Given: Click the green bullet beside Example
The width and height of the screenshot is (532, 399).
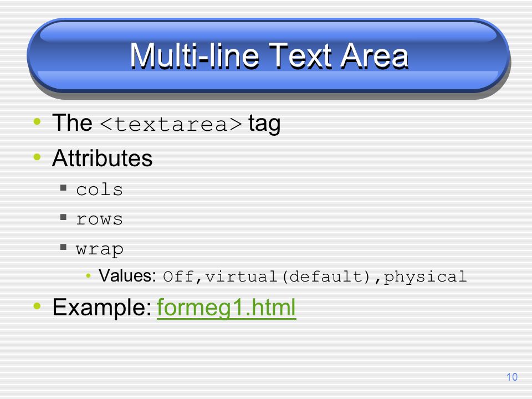Looking at the screenshot, I should 37,306.
